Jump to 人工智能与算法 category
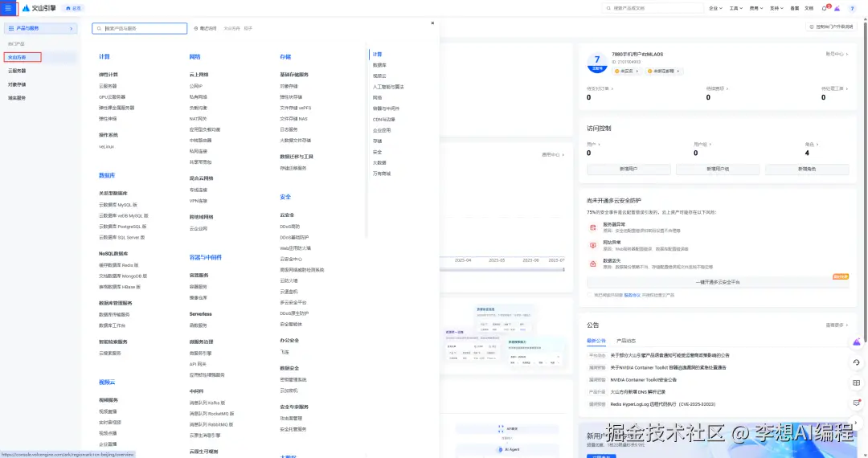 pos(388,87)
